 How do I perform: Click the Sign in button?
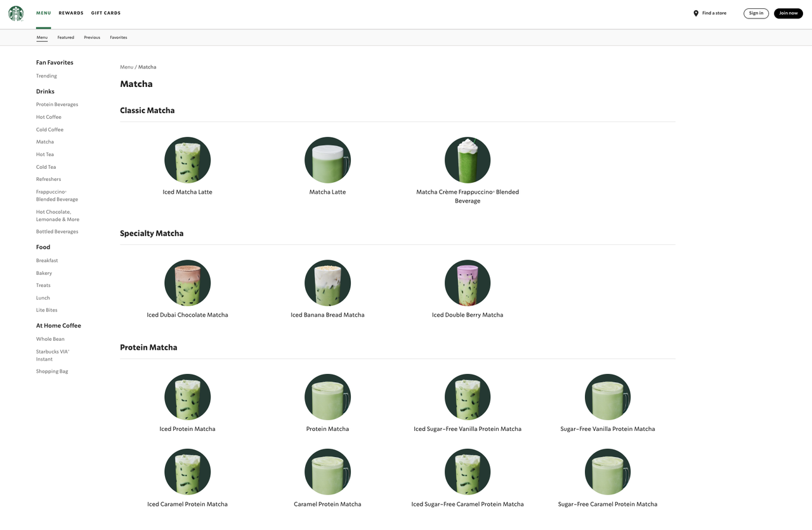tap(756, 13)
